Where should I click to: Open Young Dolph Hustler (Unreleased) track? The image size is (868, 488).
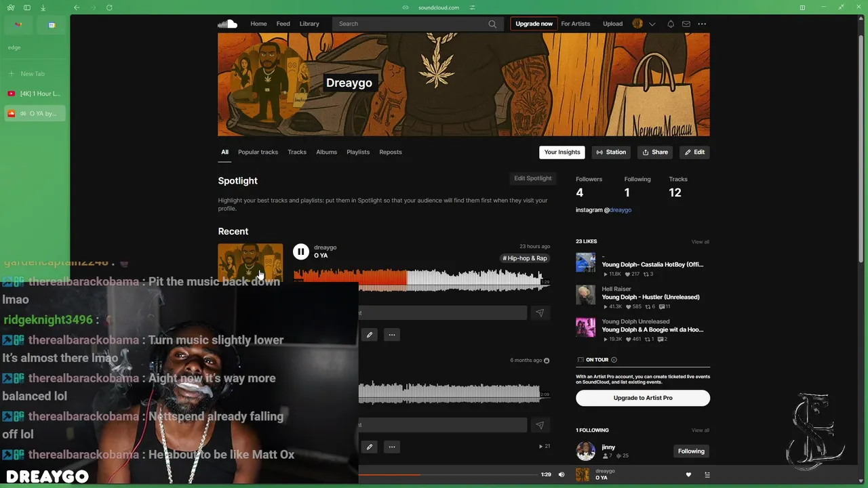tap(650, 297)
